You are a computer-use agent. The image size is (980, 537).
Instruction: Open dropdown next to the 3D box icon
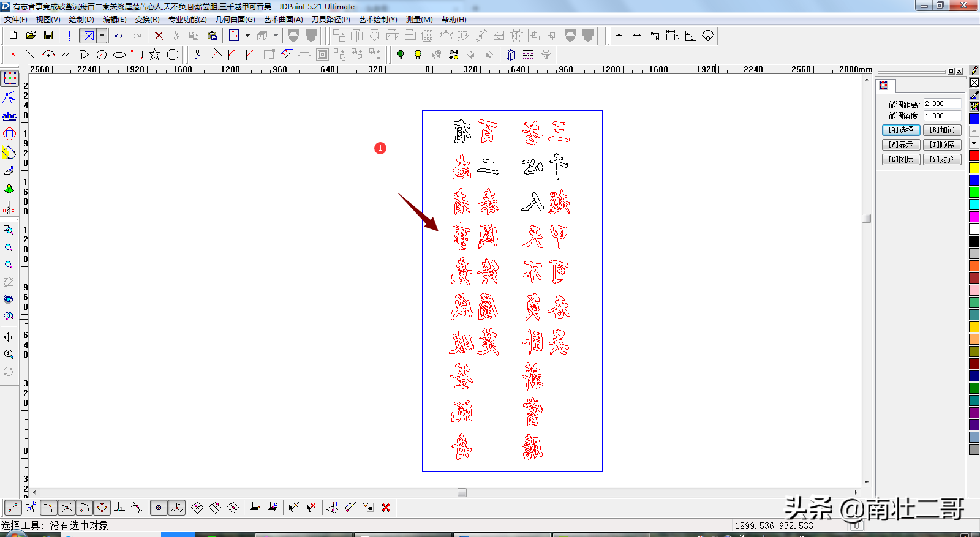point(276,36)
